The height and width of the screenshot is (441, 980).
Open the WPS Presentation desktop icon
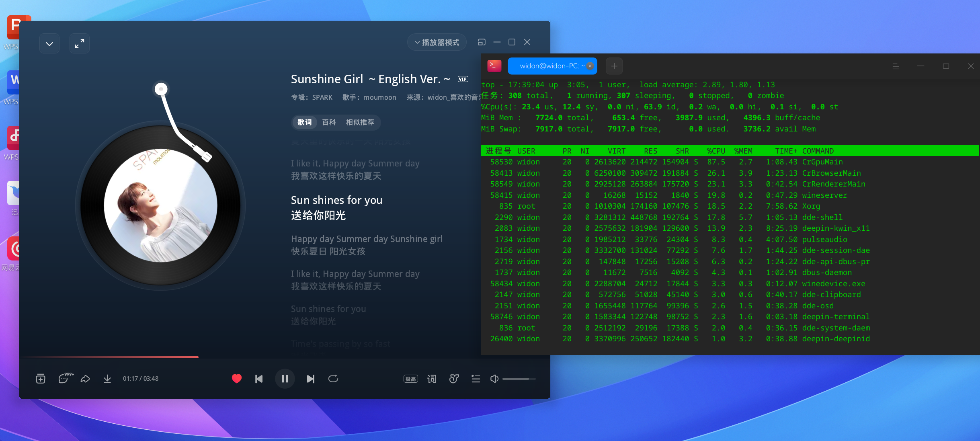click(13, 27)
